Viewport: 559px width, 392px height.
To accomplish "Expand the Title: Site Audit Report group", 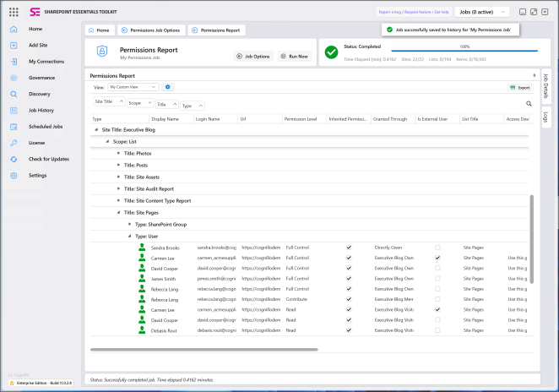I will pyautogui.click(x=118, y=188).
